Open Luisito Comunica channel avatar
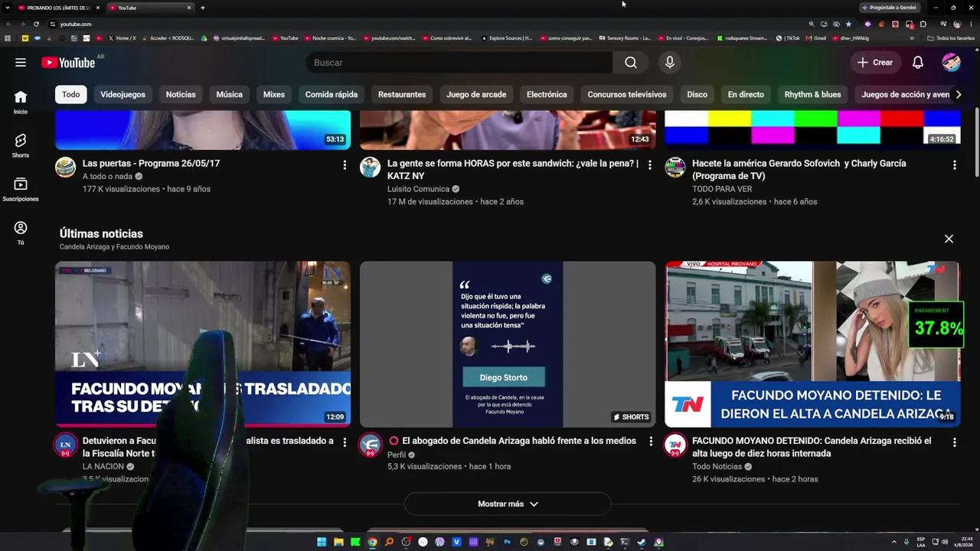Viewport: 980px width, 551px height. pyautogui.click(x=371, y=168)
